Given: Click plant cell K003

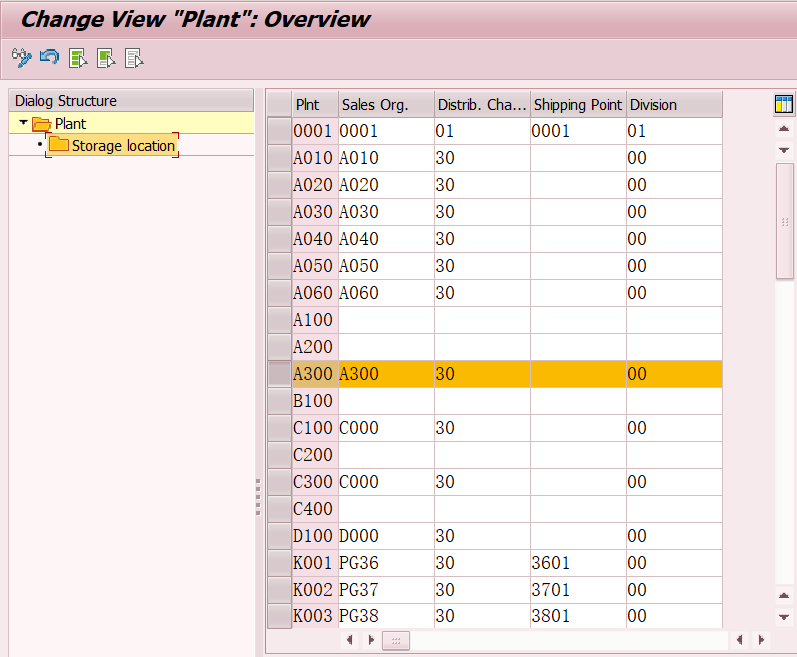Looking at the screenshot, I should pos(315,616).
